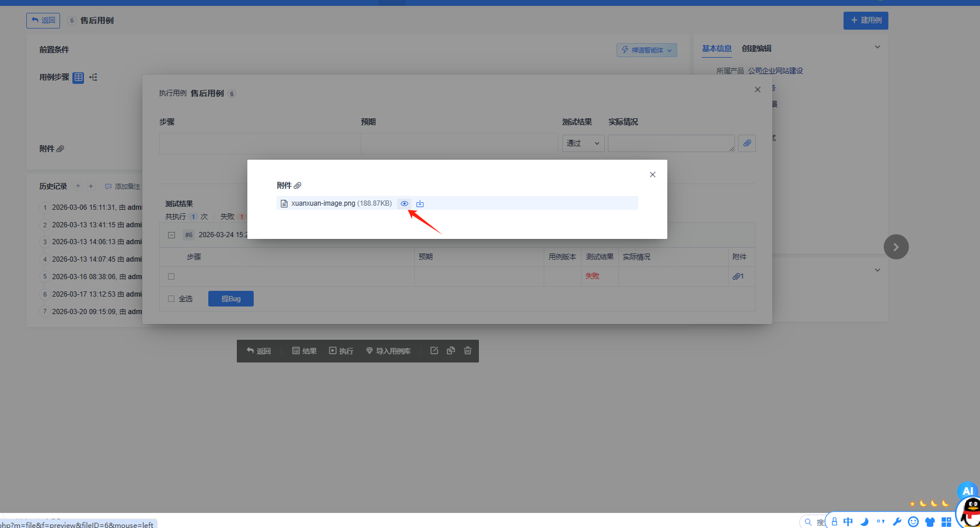Expand the lower right panel chevron
This screenshot has width=980, height=528.
tap(877, 270)
